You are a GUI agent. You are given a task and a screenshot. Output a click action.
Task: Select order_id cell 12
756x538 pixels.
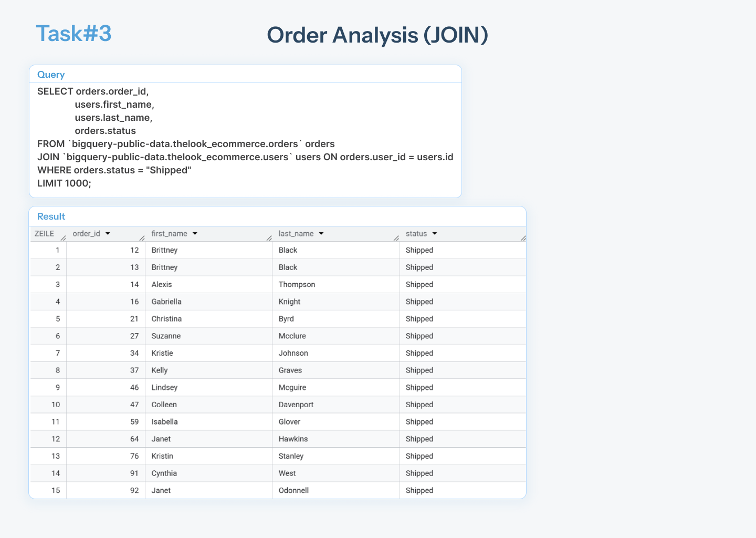click(x=106, y=250)
